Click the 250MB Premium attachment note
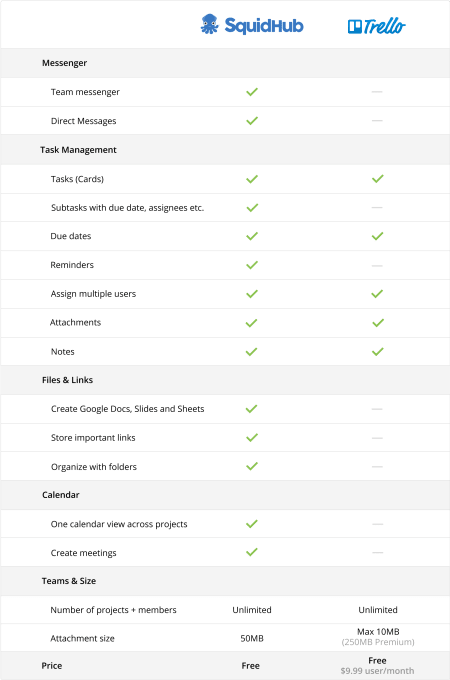The width and height of the screenshot is (450, 680). 378,642
